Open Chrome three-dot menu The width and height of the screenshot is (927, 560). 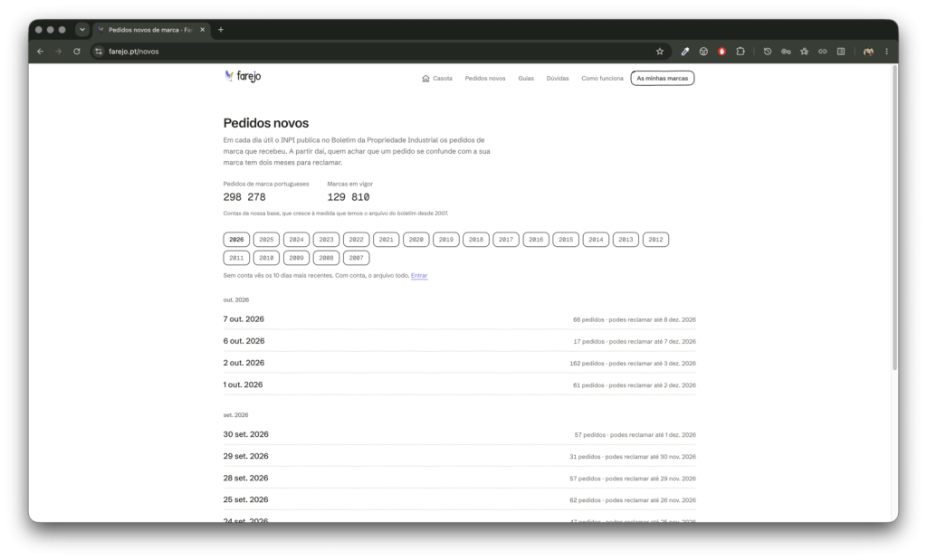[886, 52]
